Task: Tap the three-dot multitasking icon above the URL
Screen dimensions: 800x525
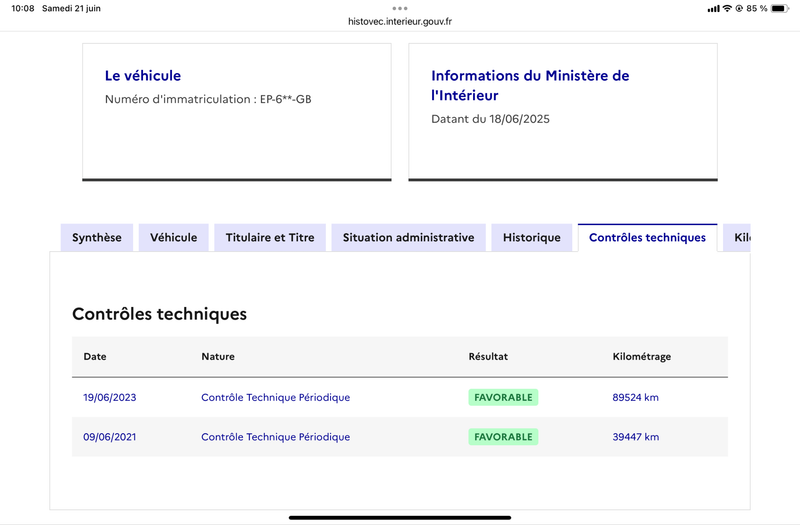Action: pos(400,8)
